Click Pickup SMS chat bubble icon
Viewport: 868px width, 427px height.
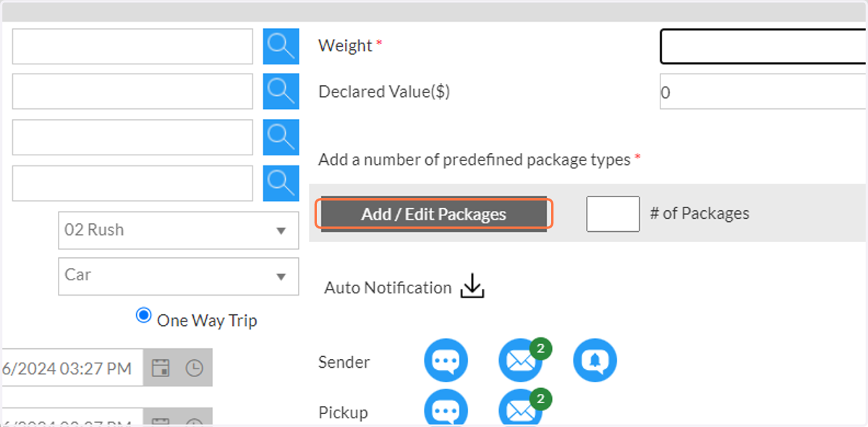tap(446, 408)
